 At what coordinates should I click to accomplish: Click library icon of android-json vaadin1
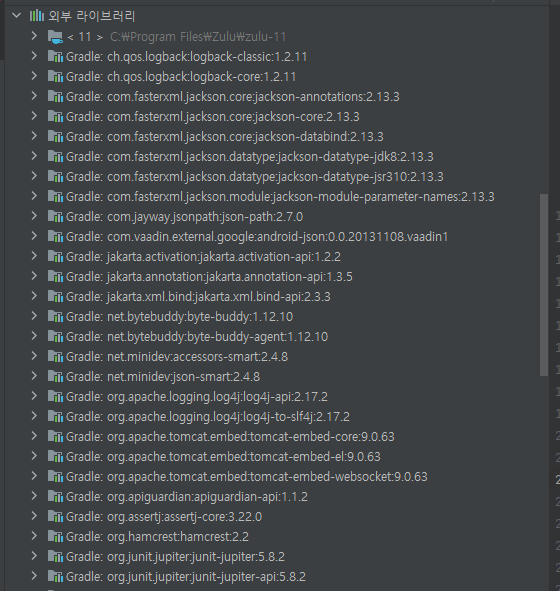[55, 236]
